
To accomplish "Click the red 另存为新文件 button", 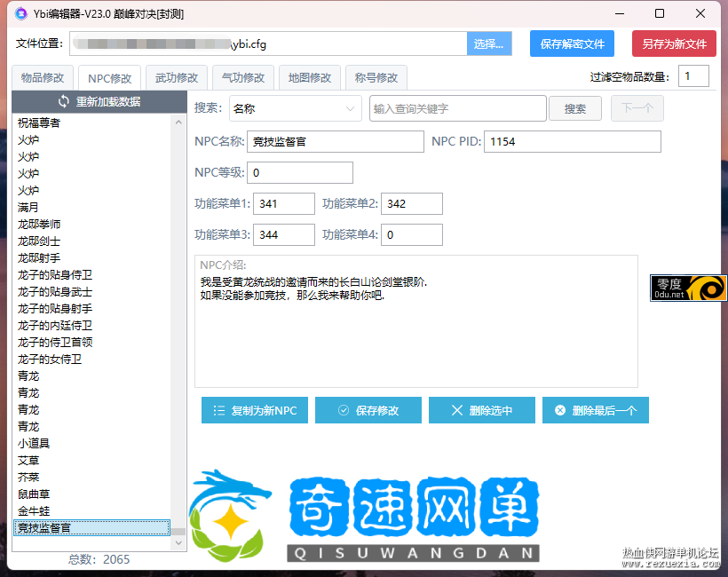I will click(x=674, y=43).
